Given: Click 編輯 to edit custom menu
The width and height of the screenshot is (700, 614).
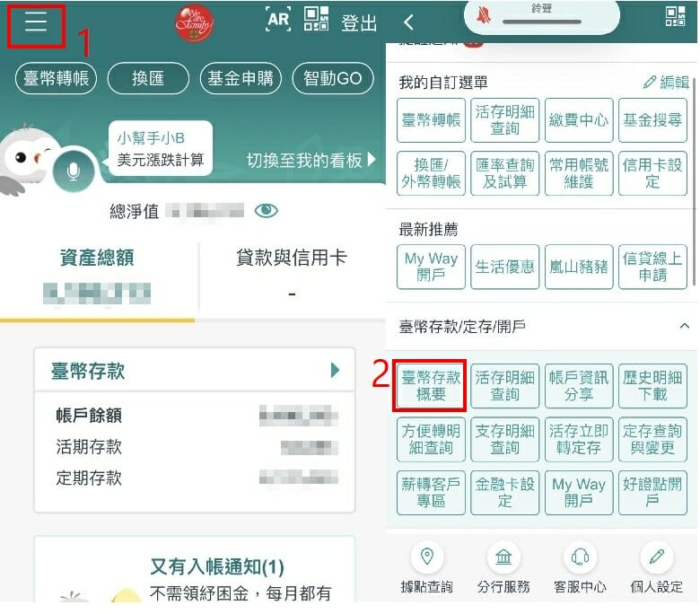Looking at the screenshot, I should [x=666, y=83].
